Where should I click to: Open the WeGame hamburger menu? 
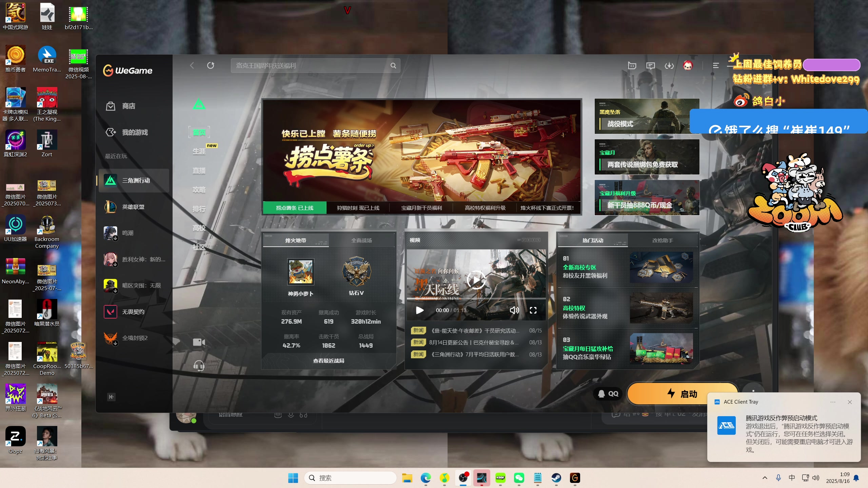(716, 66)
